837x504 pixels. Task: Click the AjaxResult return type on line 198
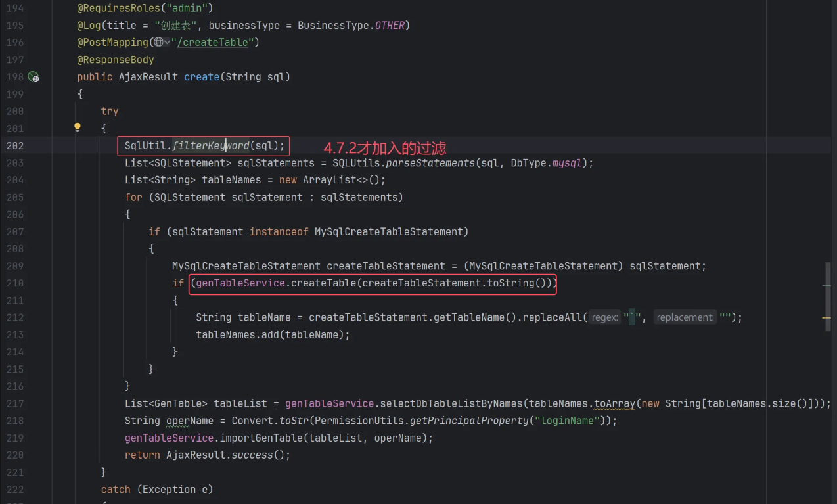tap(148, 77)
